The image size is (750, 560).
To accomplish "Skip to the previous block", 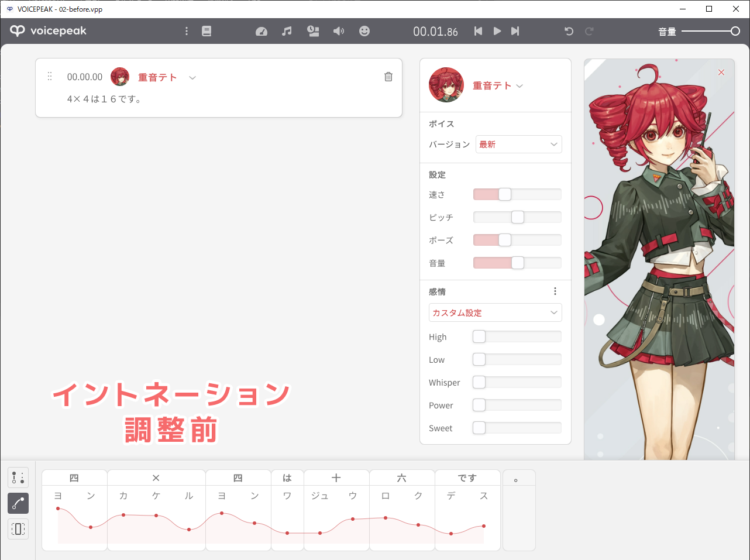I will click(478, 31).
